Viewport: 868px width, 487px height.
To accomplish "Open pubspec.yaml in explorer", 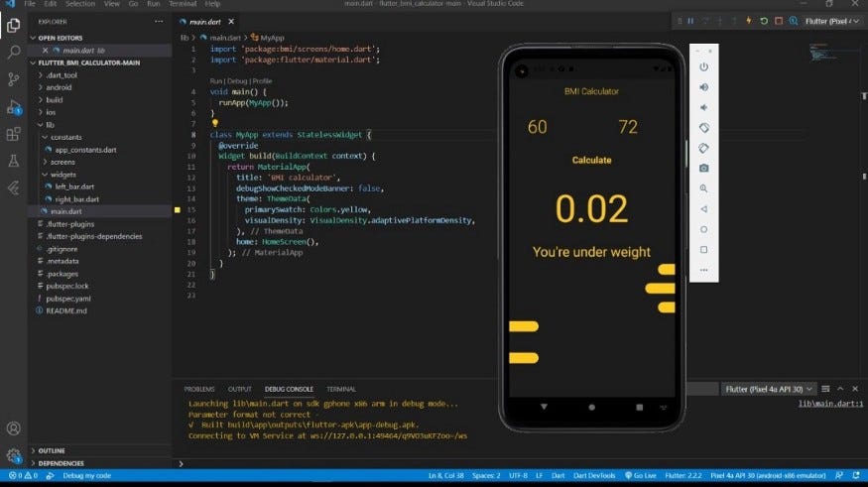I will click(x=68, y=299).
